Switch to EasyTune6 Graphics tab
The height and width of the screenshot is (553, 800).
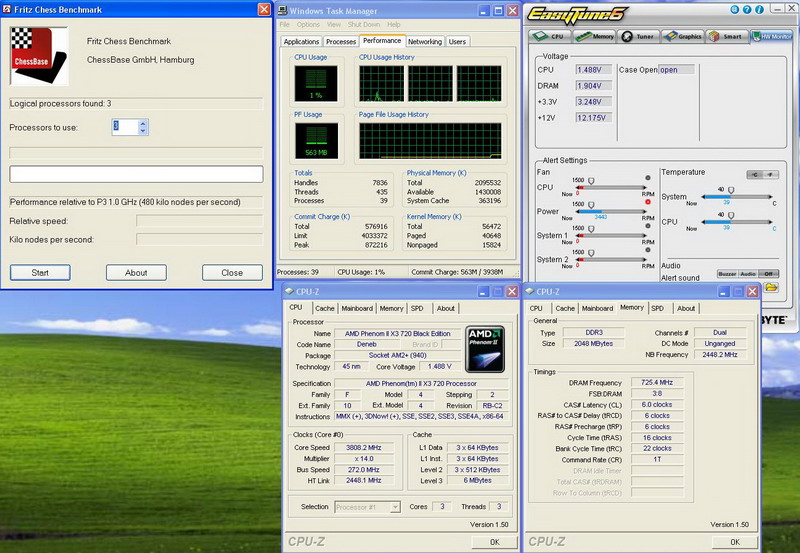[x=684, y=36]
